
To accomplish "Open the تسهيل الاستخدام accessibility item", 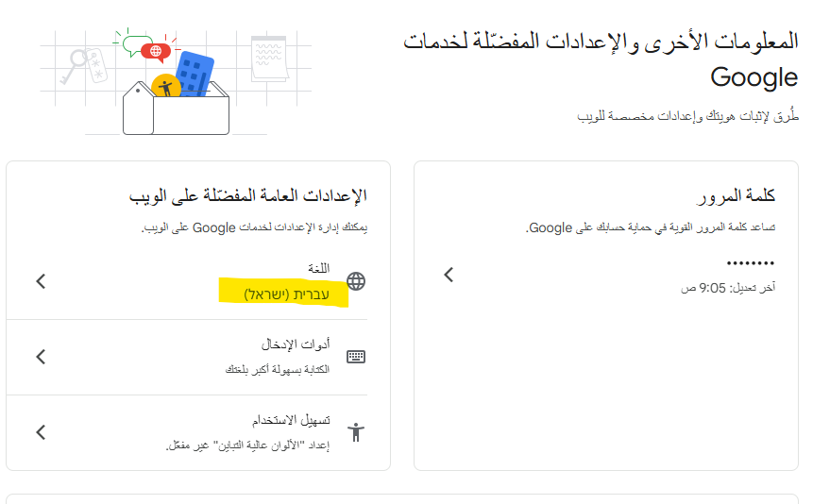I will [x=289, y=420].
